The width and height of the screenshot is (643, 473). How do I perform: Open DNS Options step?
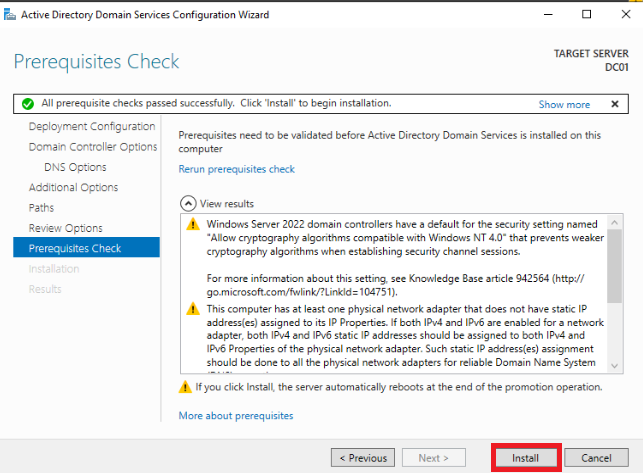pos(75,167)
